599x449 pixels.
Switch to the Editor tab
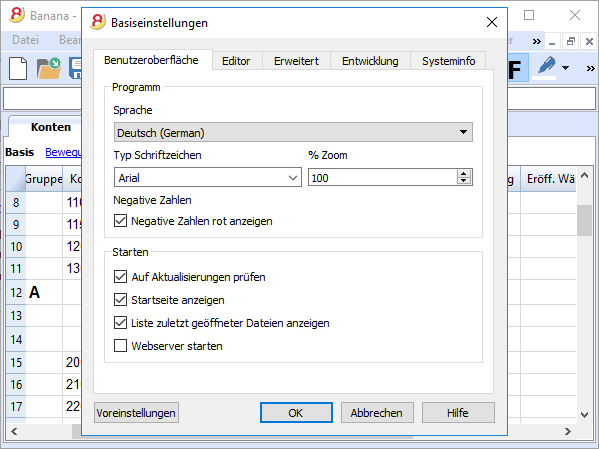point(236,61)
